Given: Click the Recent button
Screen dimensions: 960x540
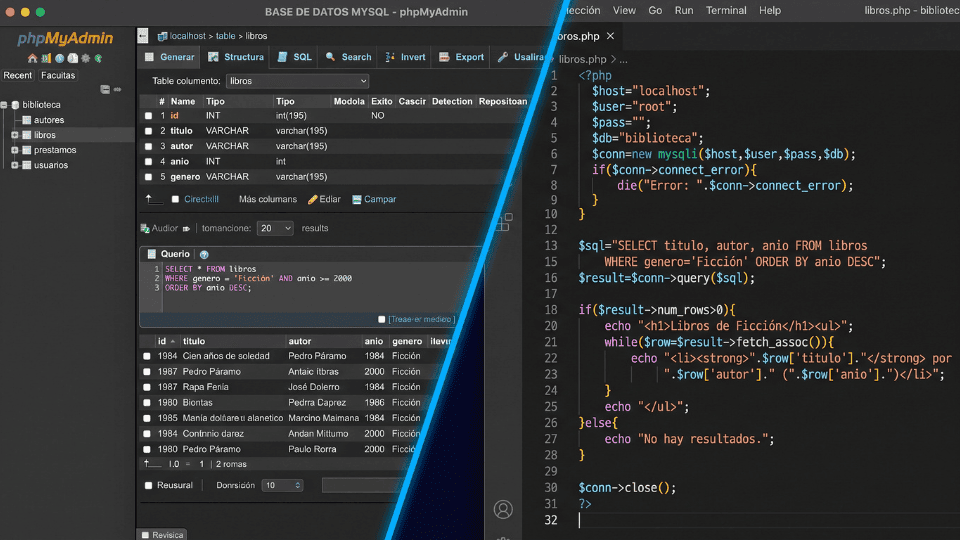Looking at the screenshot, I should tap(18, 75).
